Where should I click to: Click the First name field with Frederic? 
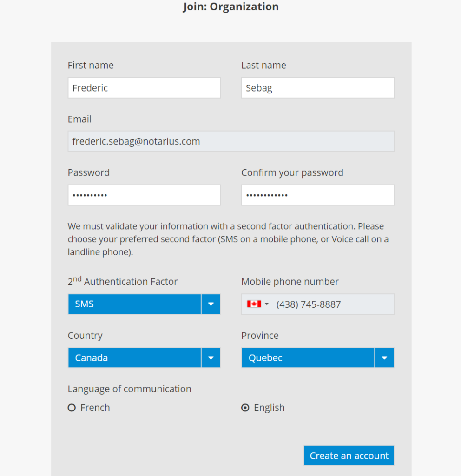pos(144,88)
